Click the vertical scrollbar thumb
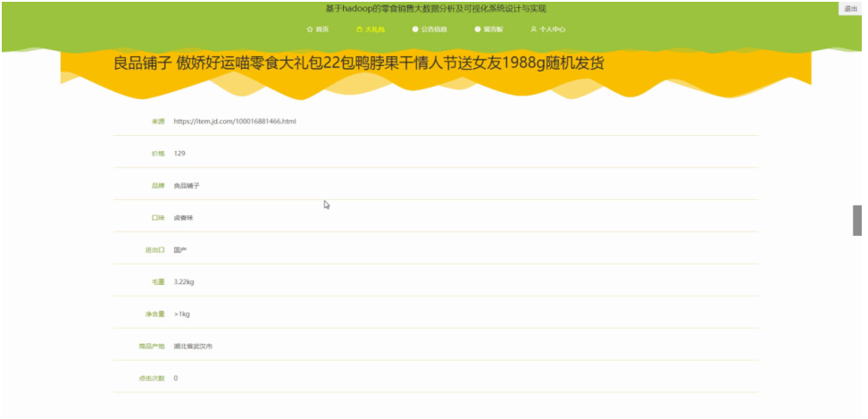 [x=857, y=221]
